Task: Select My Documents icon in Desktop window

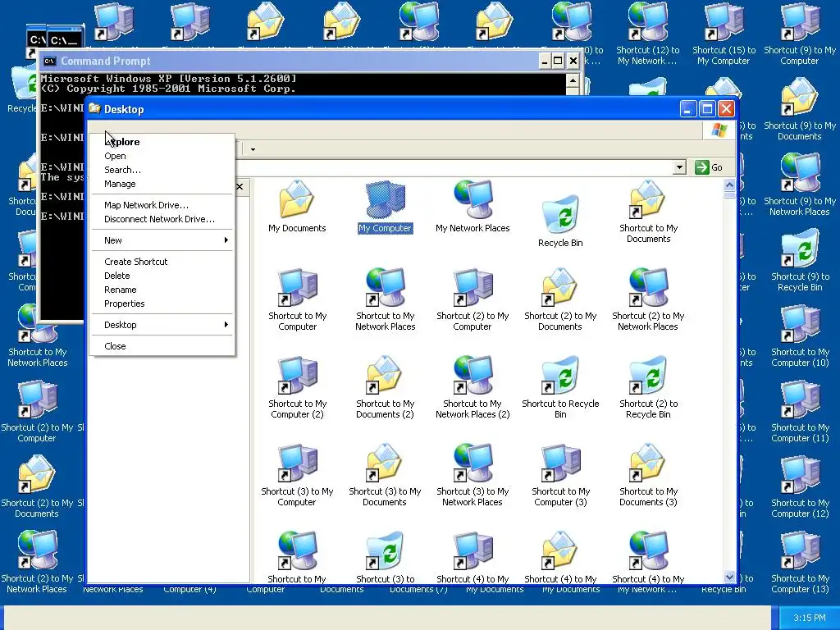Action: coord(297,206)
